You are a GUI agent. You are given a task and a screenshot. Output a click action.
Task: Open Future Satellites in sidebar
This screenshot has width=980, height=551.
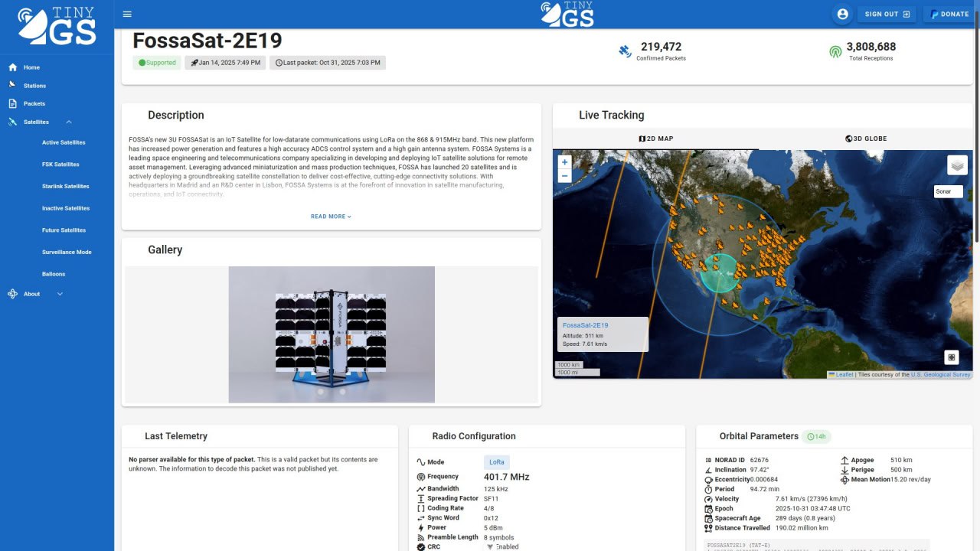64,230
